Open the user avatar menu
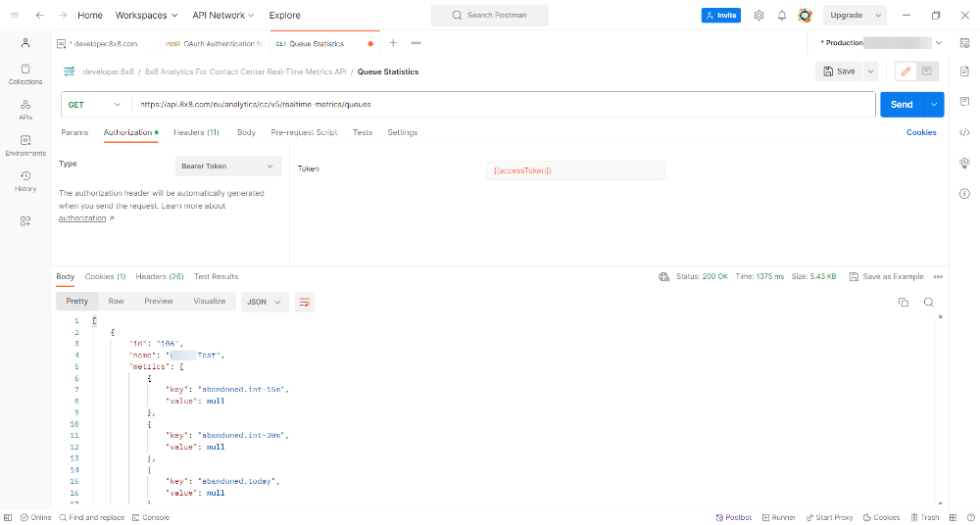Image resolution: width=980 pixels, height=525 pixels. tap(805, 15)
